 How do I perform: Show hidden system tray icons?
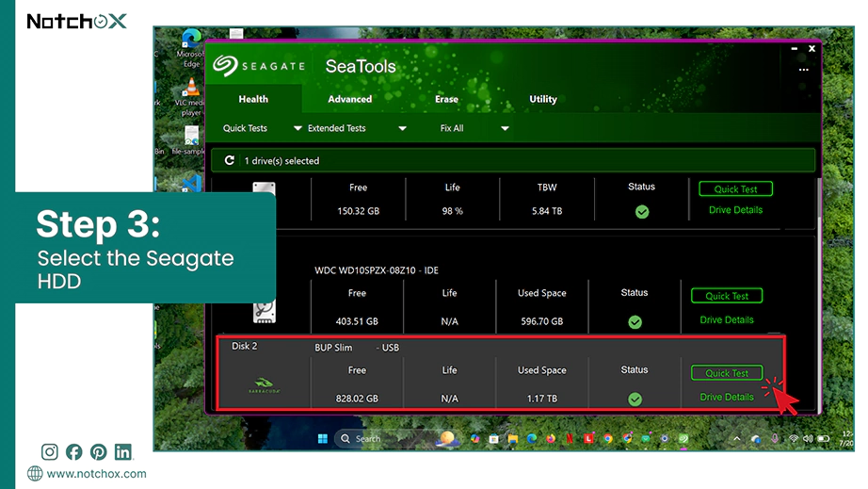(x=737, y=439)
